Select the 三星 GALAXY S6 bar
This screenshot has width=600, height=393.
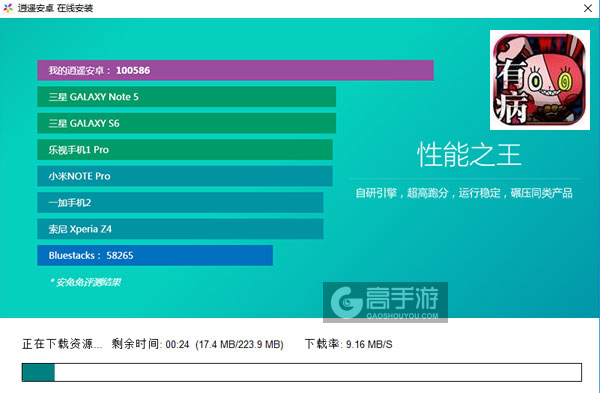click(x=186, y=123)
